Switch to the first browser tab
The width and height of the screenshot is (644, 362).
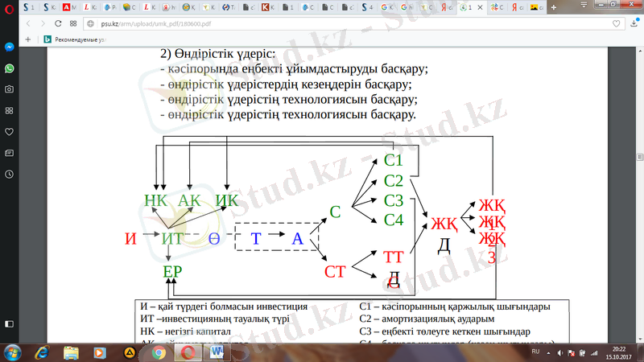[x=30, y=8]
